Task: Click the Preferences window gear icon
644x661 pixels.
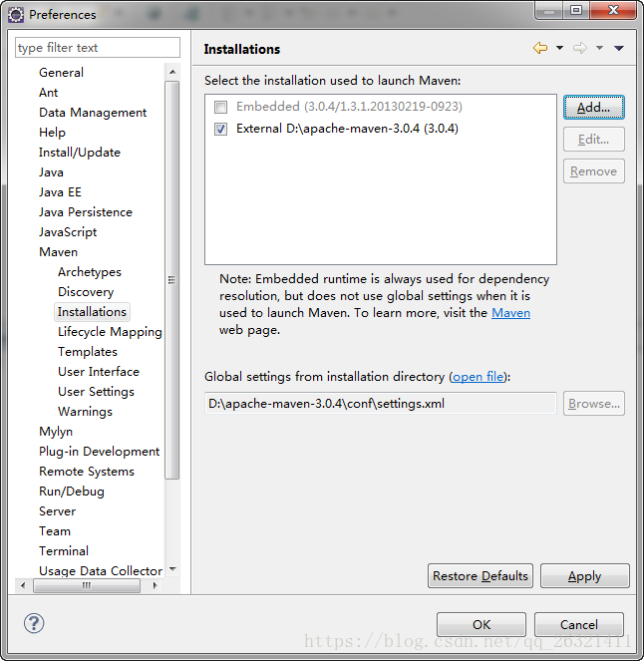Action: 16,15
